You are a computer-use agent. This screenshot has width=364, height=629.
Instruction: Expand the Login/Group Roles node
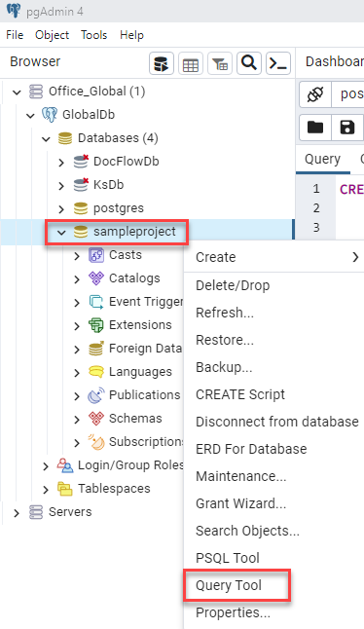pyautogui.click(x=46, y=466)
